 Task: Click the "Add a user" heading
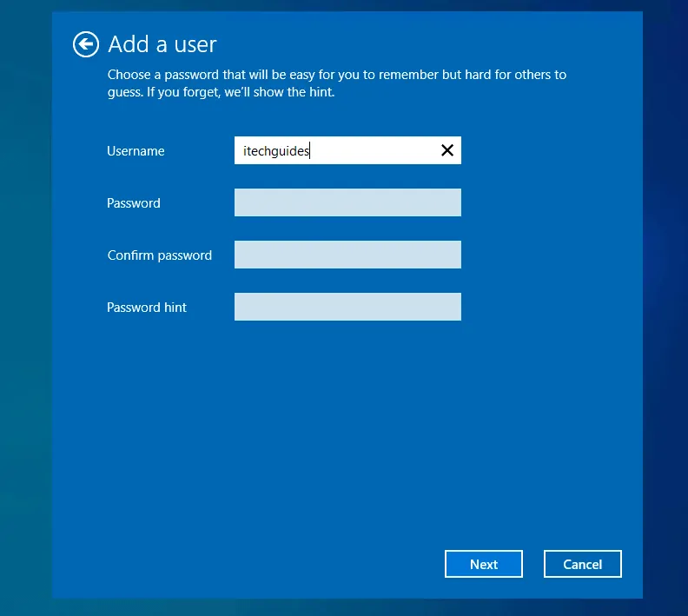tap(162, 44)
